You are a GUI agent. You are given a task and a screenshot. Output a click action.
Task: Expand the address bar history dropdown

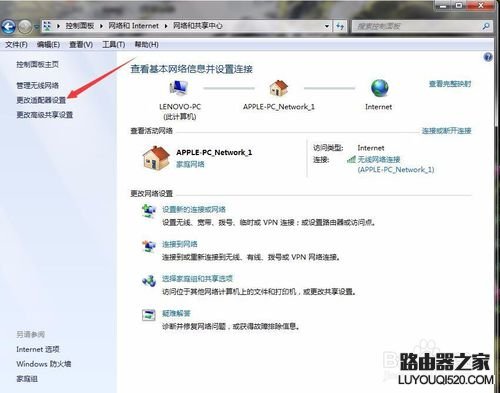(x=327, y=26)
